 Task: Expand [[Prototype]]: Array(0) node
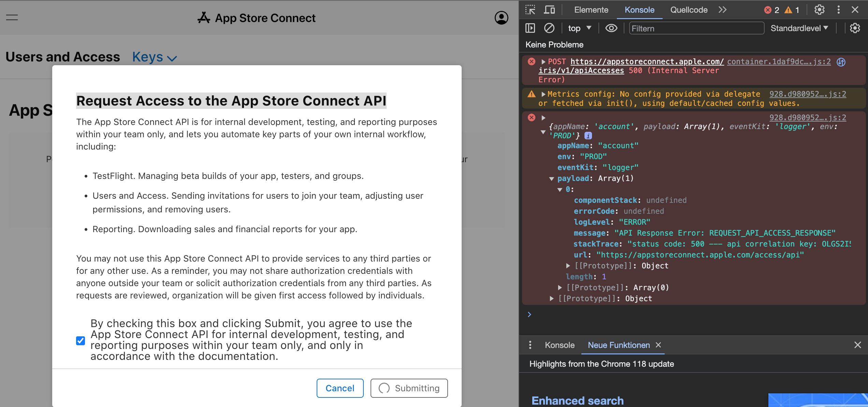coord(560,287)
